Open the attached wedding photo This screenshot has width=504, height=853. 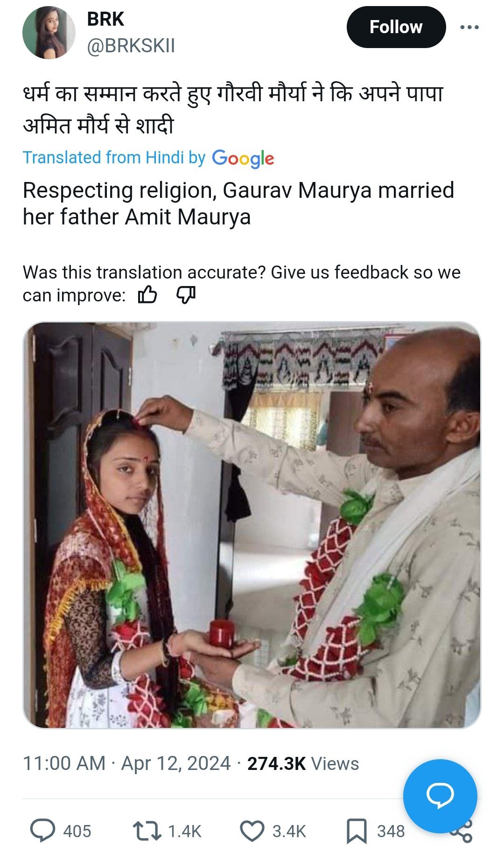click(252, 525)
